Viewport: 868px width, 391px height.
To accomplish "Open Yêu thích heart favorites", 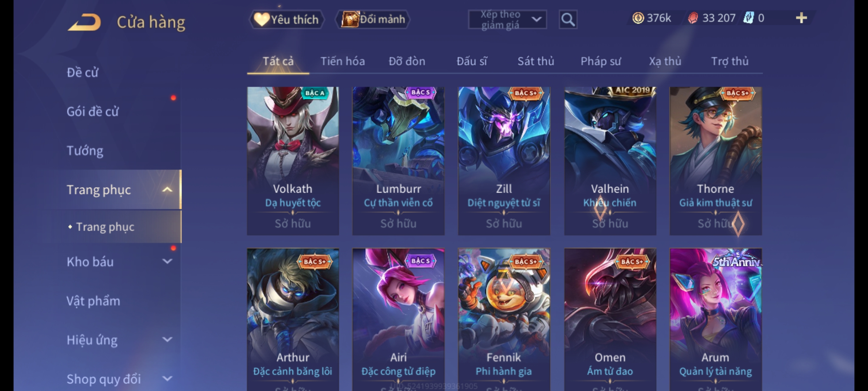I will (x=286, y=19).
